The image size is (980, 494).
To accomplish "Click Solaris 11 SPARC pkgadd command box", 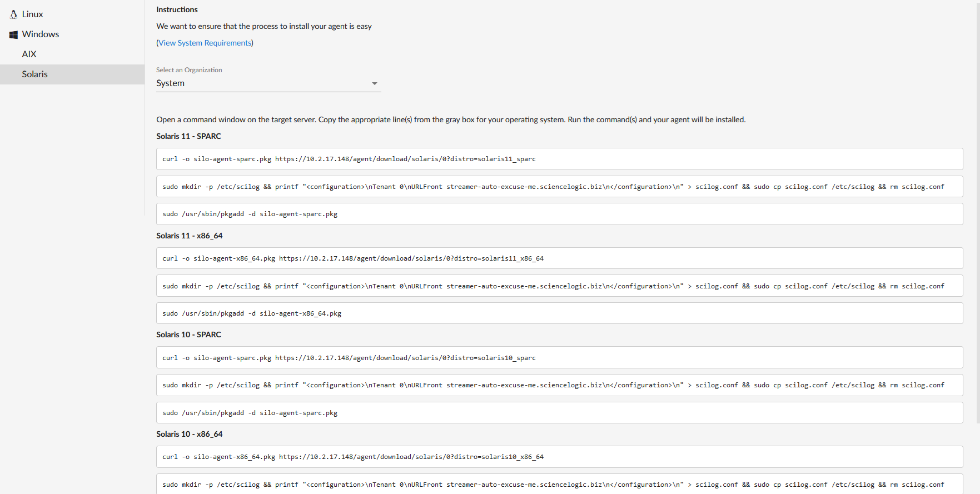I will coord(559,214).
